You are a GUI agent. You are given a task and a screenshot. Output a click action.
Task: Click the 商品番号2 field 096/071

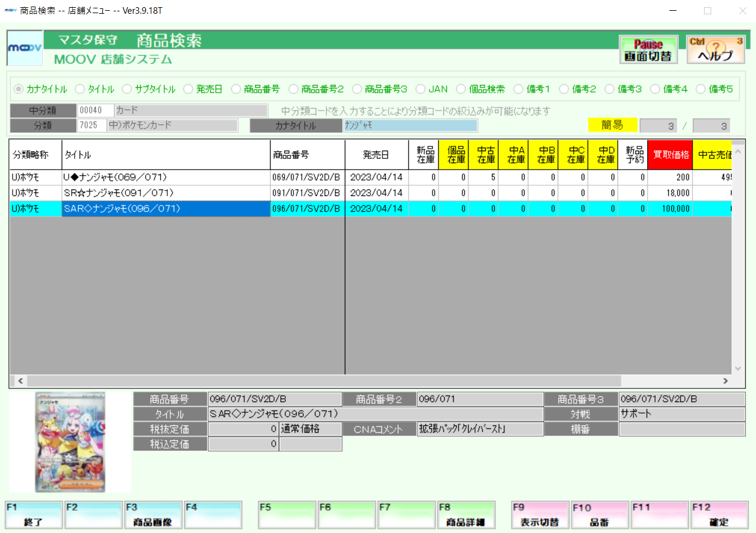click(480, 399)
